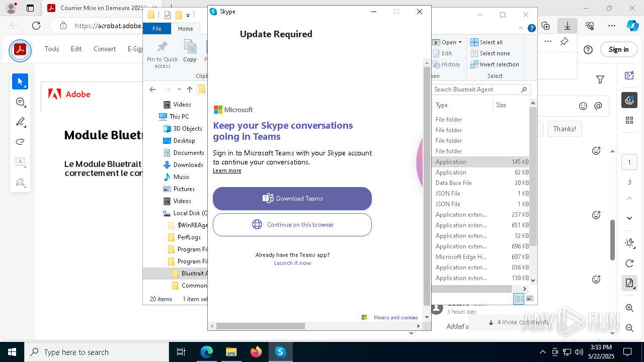Click the Launch it now link
The width and height of the screenshot is (644, 362).
point(292,263)
